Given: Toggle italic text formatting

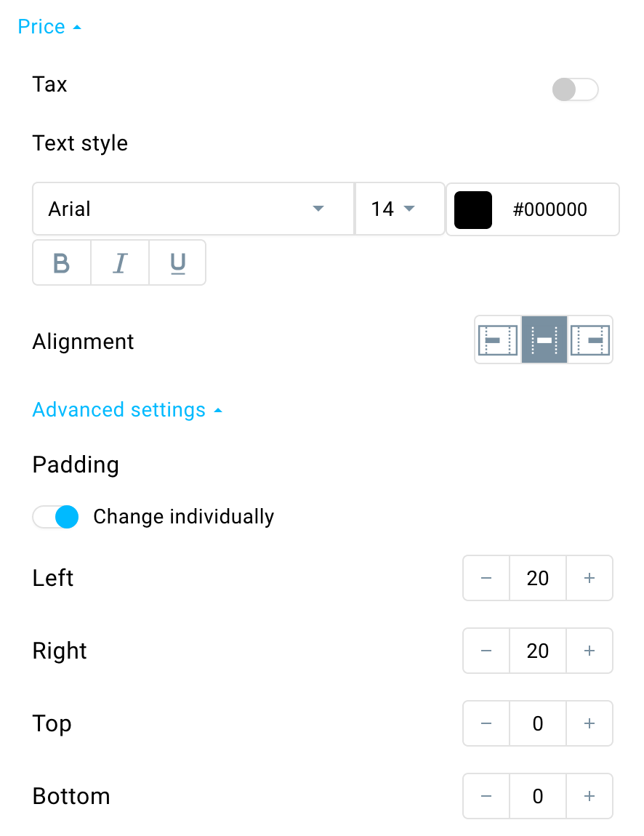Looking at the screenshot, I should 120,263.
